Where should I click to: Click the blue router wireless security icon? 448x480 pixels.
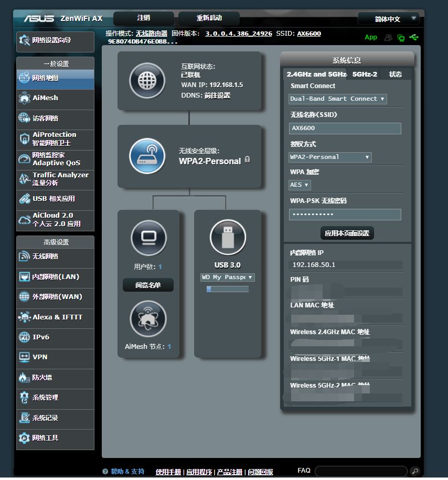(x=147, y=156)
